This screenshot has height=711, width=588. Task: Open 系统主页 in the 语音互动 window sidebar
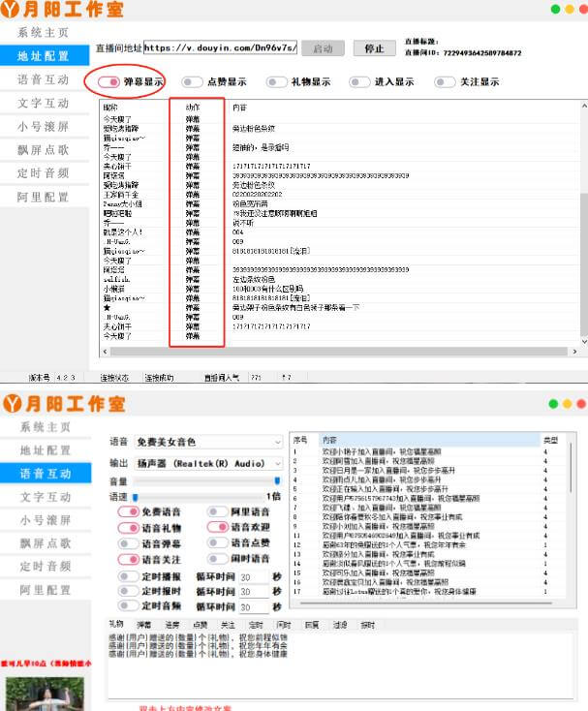(46, 426)
